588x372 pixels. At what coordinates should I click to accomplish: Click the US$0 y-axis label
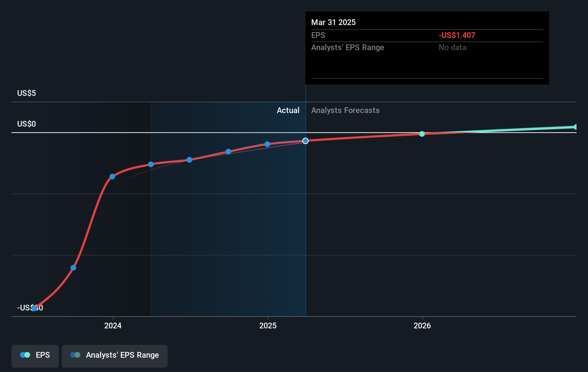pos(26,124)
